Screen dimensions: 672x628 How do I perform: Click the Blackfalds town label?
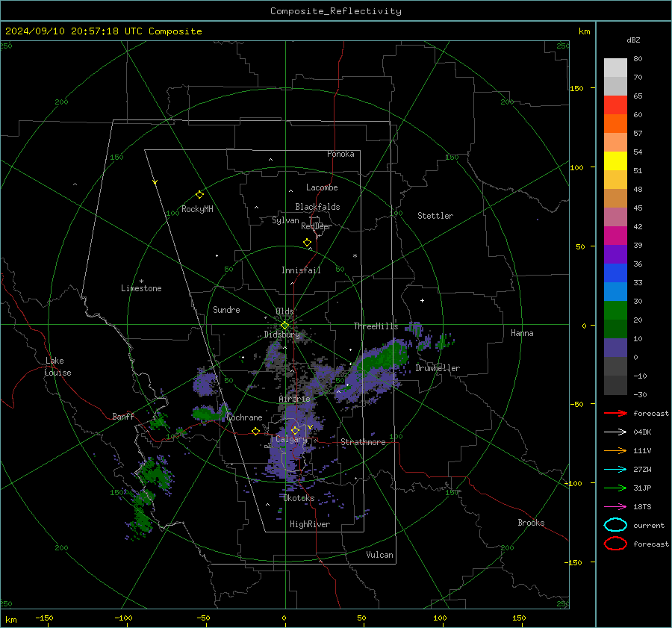pos(317,207)
